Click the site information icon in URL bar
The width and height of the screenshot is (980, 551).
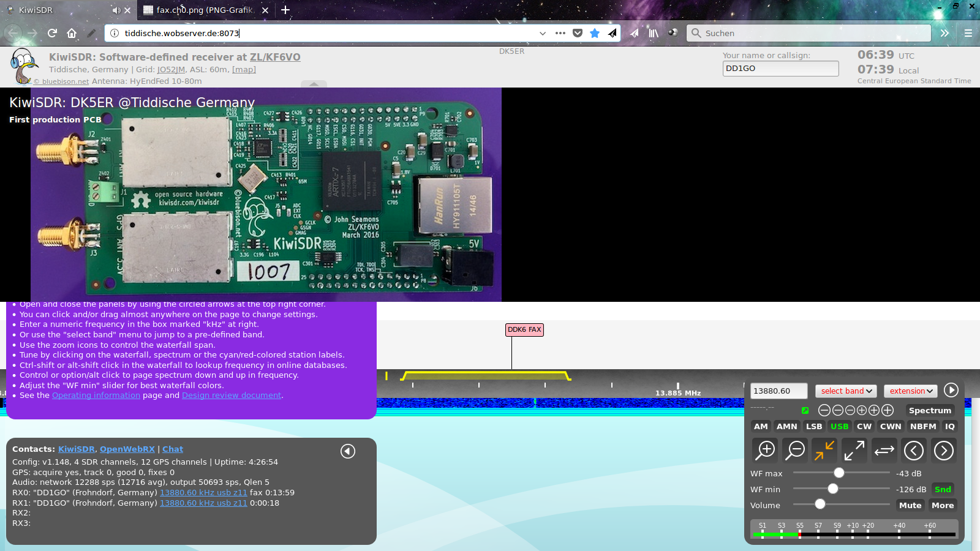point(115,33)
